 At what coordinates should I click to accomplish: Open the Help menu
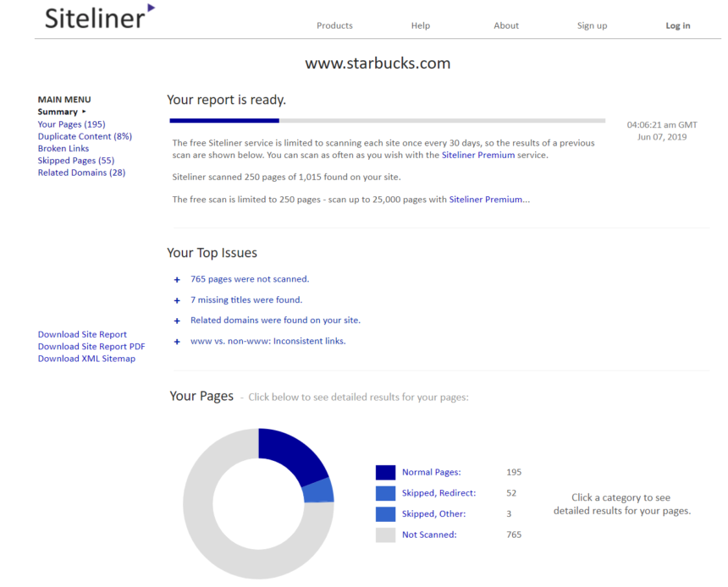coord(420,25)
